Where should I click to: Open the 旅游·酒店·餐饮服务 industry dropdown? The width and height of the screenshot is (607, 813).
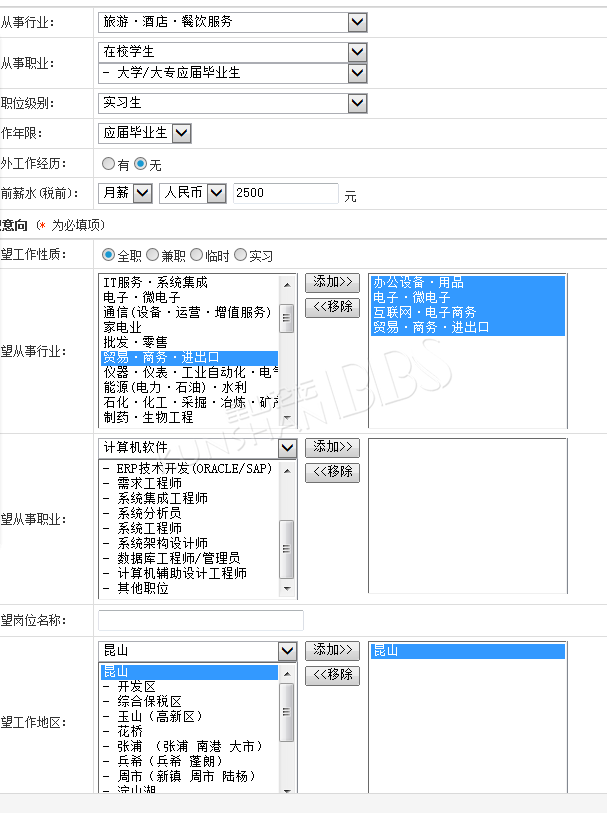[357, 21]
